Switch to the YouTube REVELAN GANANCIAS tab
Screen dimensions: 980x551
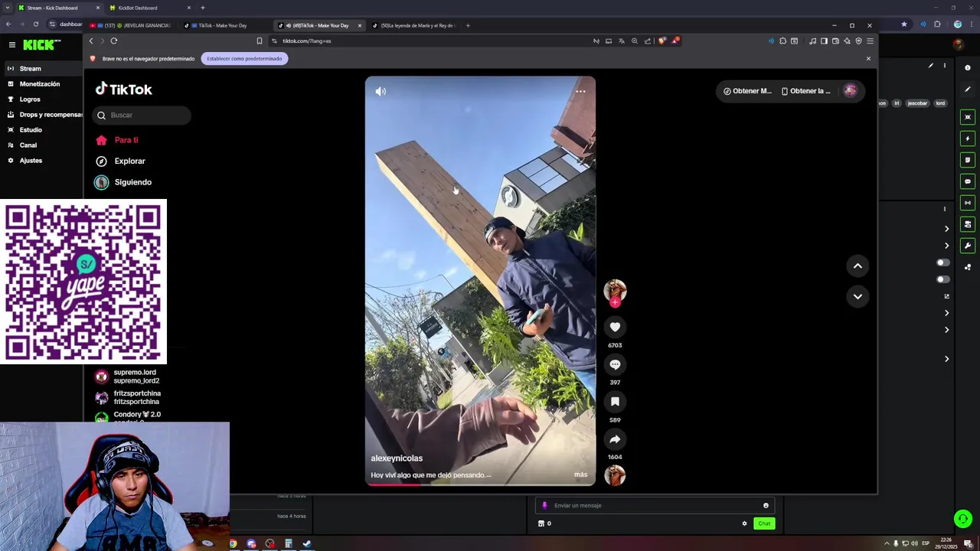(130, 25)
